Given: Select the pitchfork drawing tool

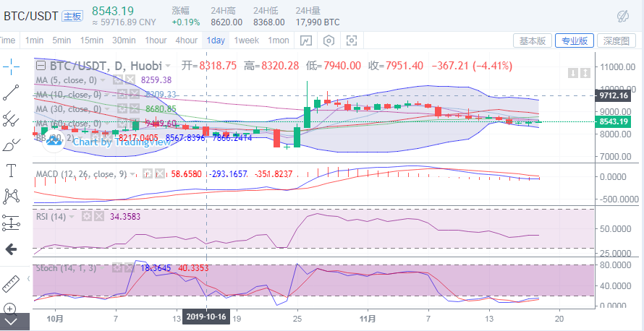Looking at the screenshot, I should point(11,119).
